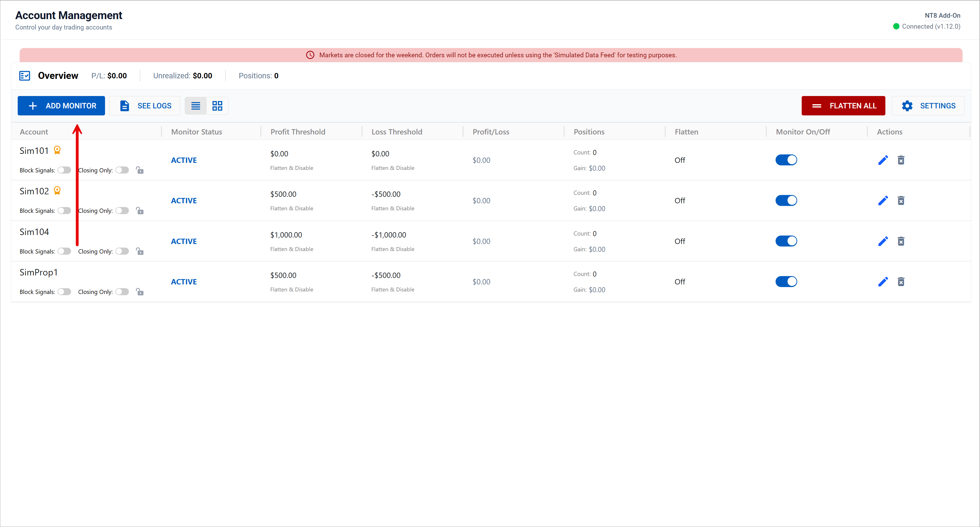Viewport: 980px width, 527px height.
Task: Switch to grid view layout icon
Action: point(217,106)
